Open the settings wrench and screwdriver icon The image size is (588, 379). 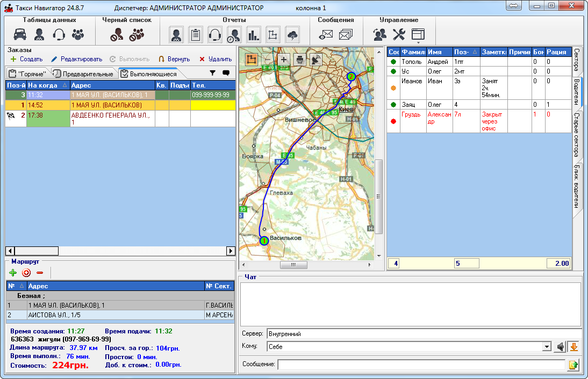point(399,35)
